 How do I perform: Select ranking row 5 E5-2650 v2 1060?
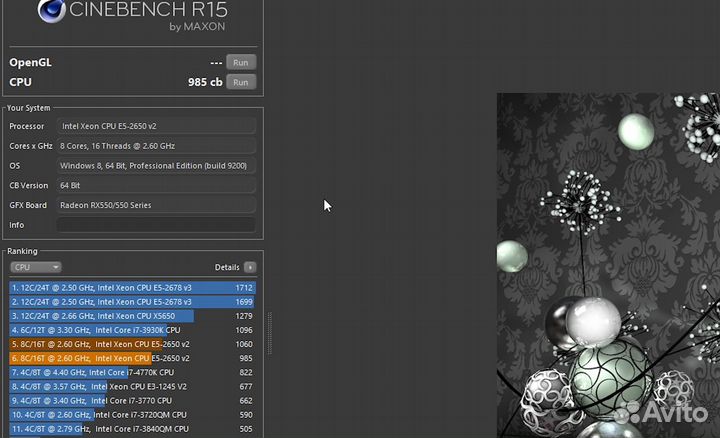point(133,344)
